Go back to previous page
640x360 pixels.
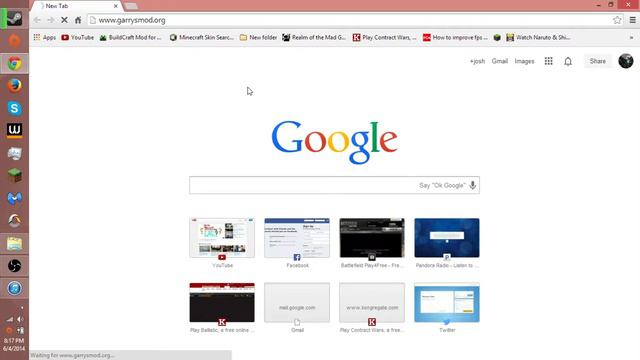(37, 20)
